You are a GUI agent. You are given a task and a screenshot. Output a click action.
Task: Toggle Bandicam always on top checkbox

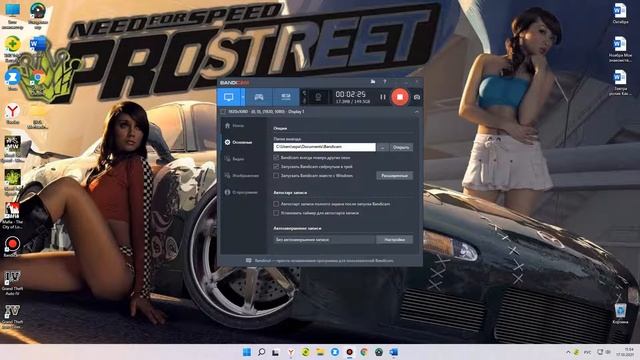[x=276, y=158]
